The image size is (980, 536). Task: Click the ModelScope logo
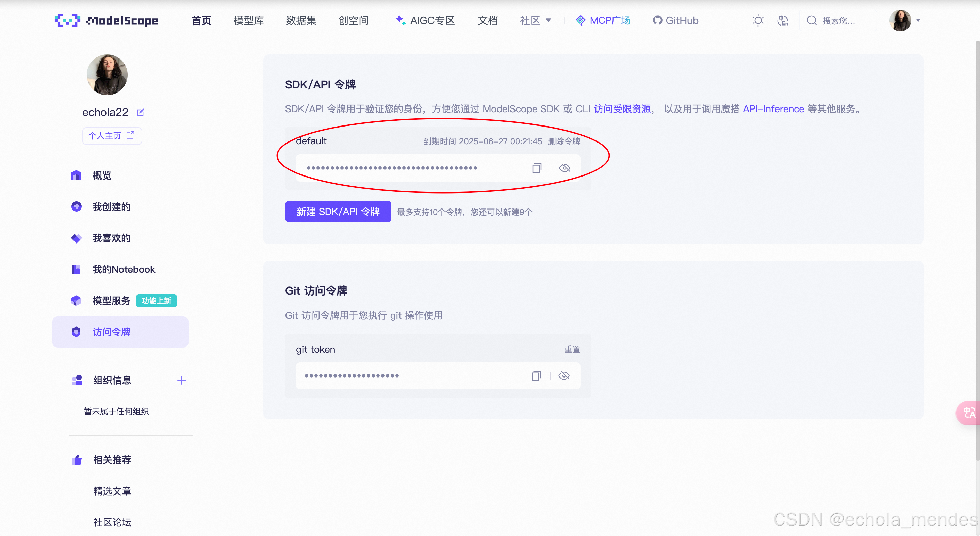[x=107, y=20]
